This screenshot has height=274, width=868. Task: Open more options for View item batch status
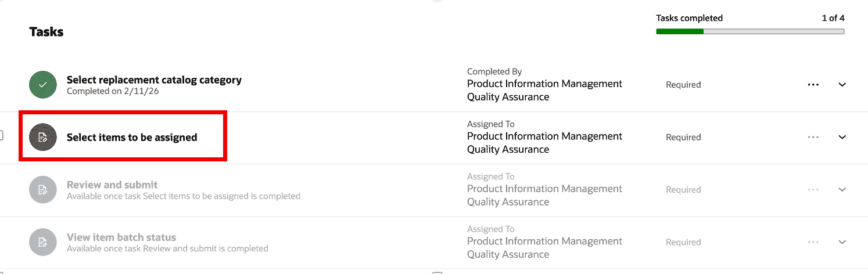(x=813, y=243)
